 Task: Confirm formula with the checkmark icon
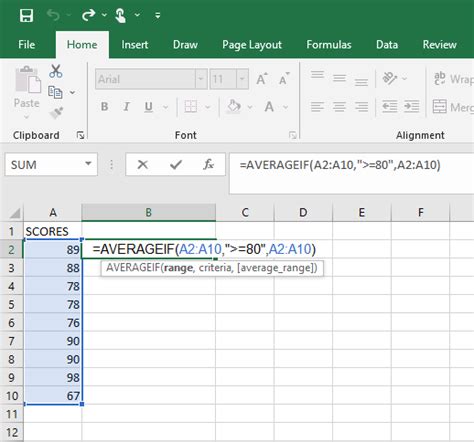click(176, 164)
